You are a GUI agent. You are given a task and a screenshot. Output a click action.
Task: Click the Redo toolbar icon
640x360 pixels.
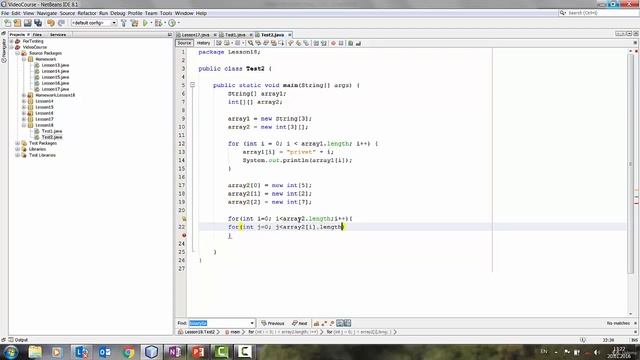point(61,23)
